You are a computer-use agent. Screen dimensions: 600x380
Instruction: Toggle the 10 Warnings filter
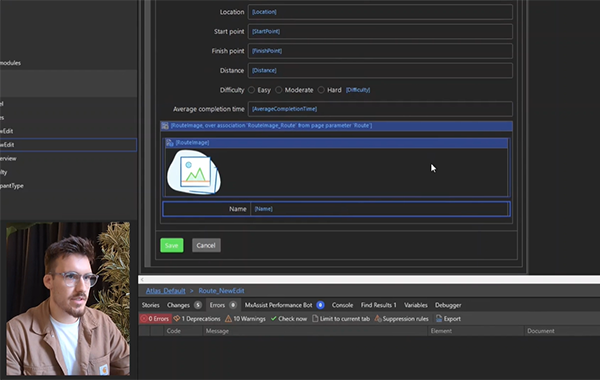pos(245,319)
